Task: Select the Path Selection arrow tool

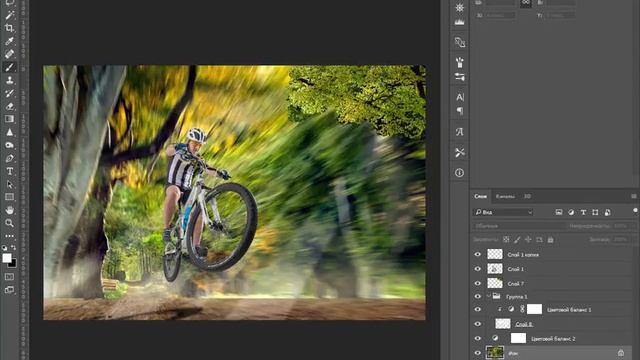Action: click(x=9, y=184)
